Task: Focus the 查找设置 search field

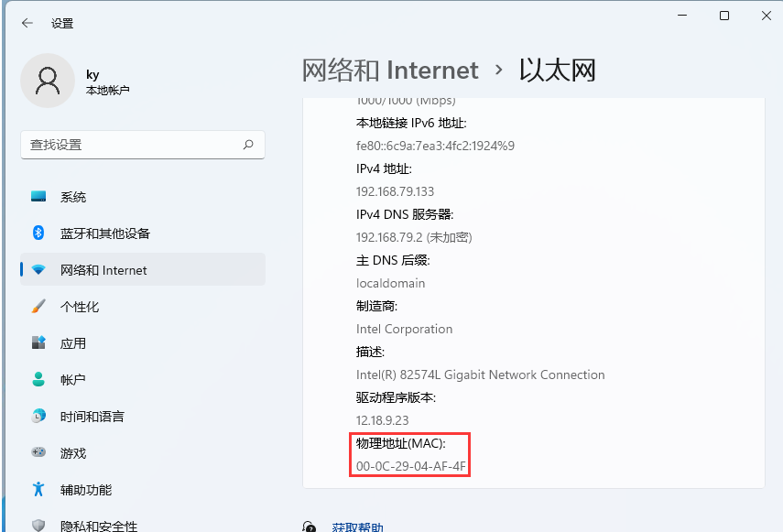Action: (143, 145)
